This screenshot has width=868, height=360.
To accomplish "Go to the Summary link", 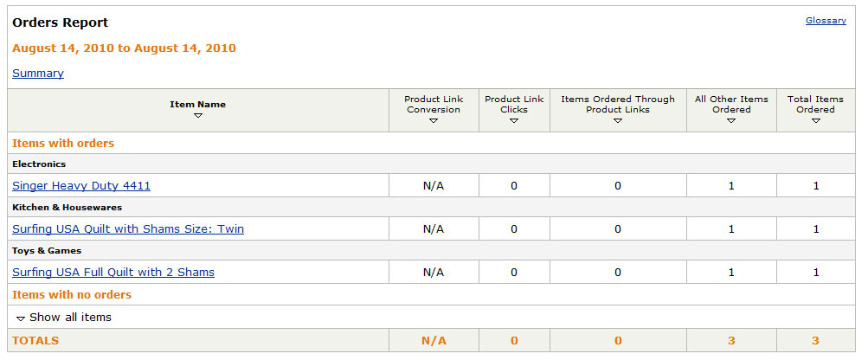I will click(x=38, y=74).
